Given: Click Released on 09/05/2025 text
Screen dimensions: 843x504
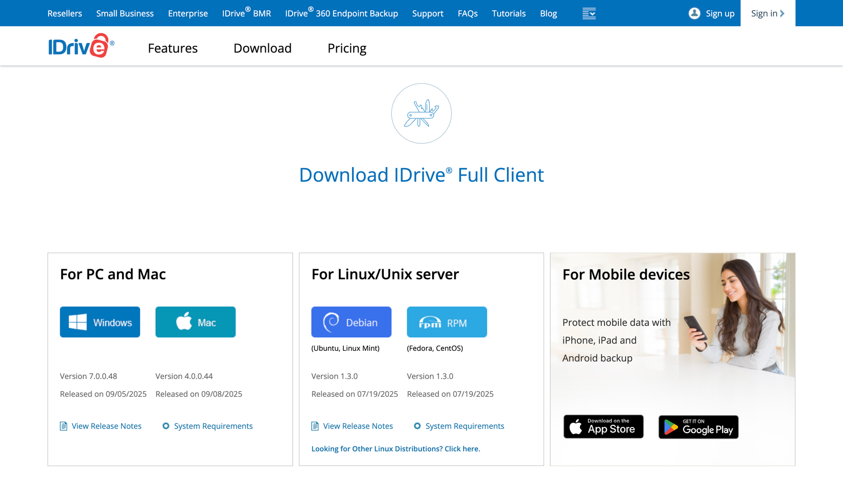Looking at the screenshot, I should (x=103, y=394).
